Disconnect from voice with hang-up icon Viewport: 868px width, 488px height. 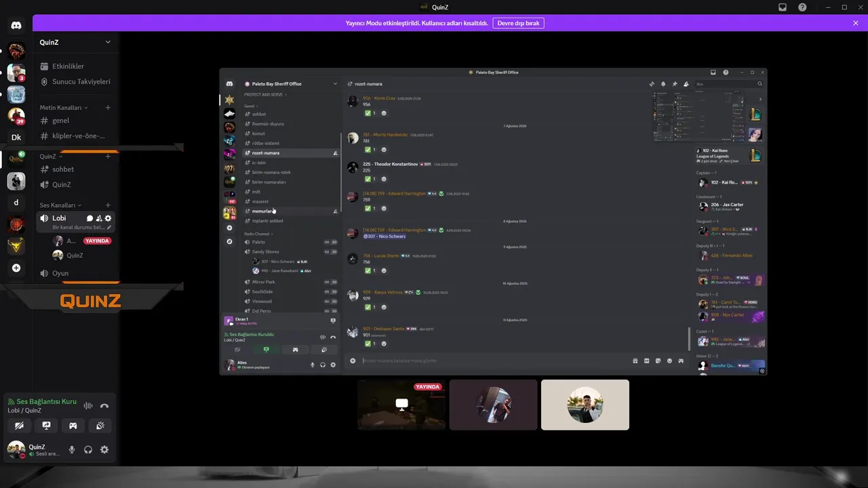point(104,406)
